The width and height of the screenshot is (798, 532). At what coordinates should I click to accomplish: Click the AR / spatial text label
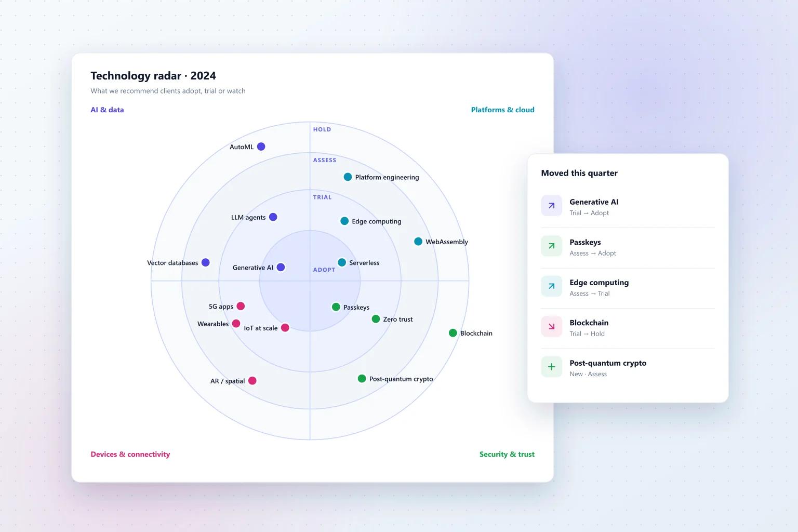pos(228,381)
